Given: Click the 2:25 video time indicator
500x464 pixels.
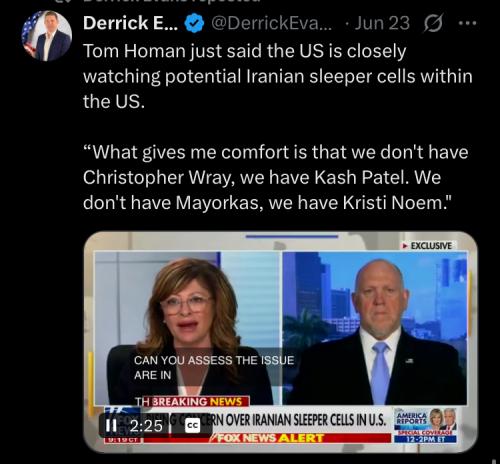Looking at the screenshot, I should coord(146,426).
